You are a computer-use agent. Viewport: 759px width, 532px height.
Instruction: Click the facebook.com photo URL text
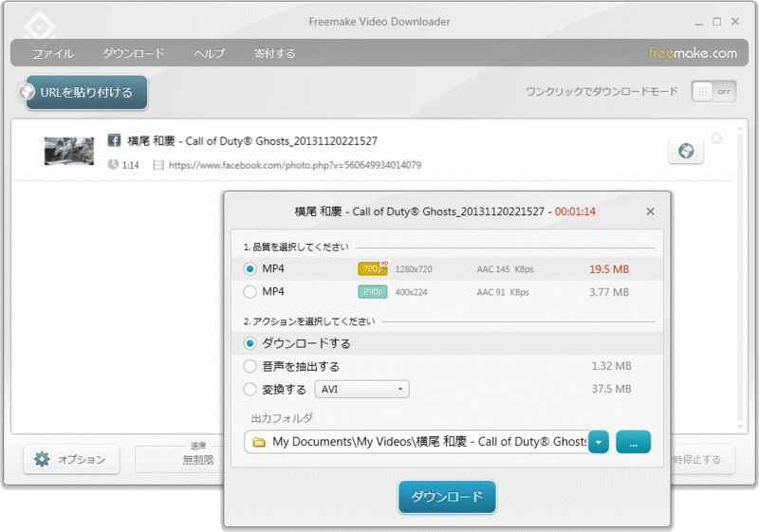coord(295,165)
